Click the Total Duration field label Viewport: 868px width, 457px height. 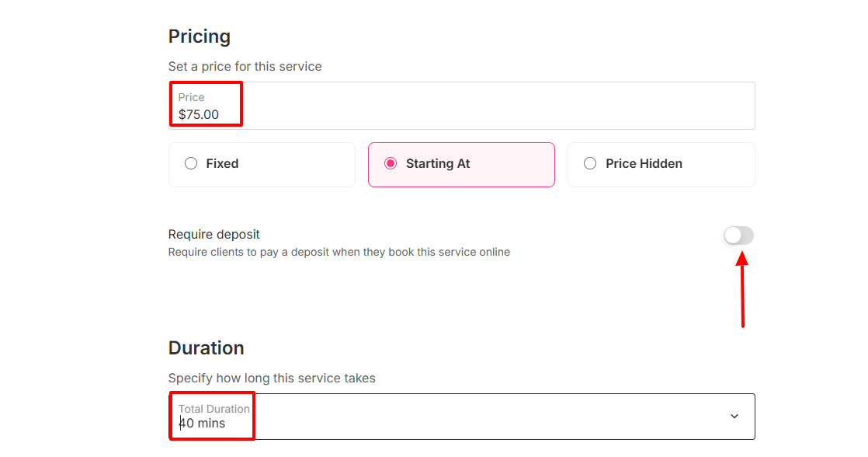pyautogui.click(x=214, y=409)
